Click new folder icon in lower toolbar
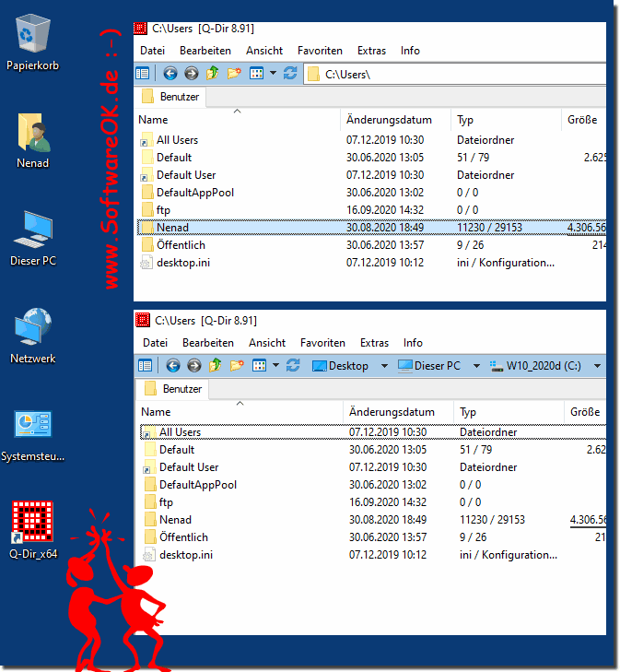This screenshot has width=620, height=672. point(237,366)
